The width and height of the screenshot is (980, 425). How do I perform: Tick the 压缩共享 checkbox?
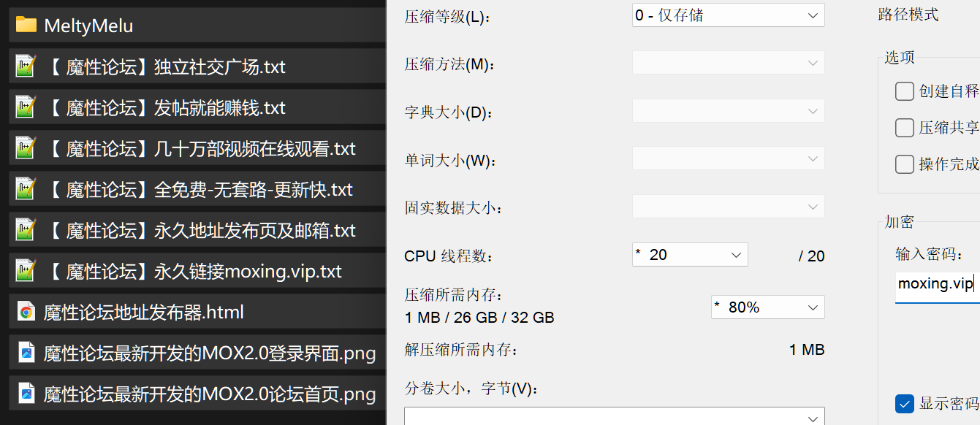pos(905,128)
